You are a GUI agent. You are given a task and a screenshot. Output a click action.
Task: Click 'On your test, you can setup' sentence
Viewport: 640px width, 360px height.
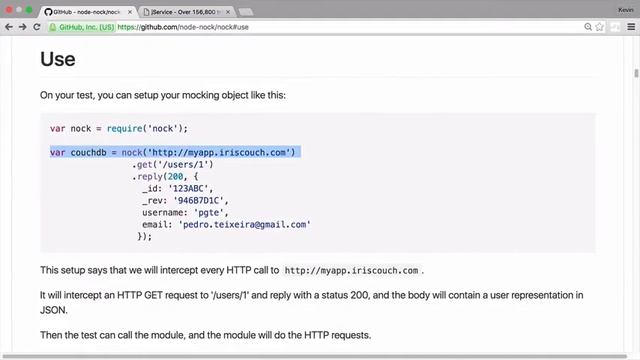point(163,95)
